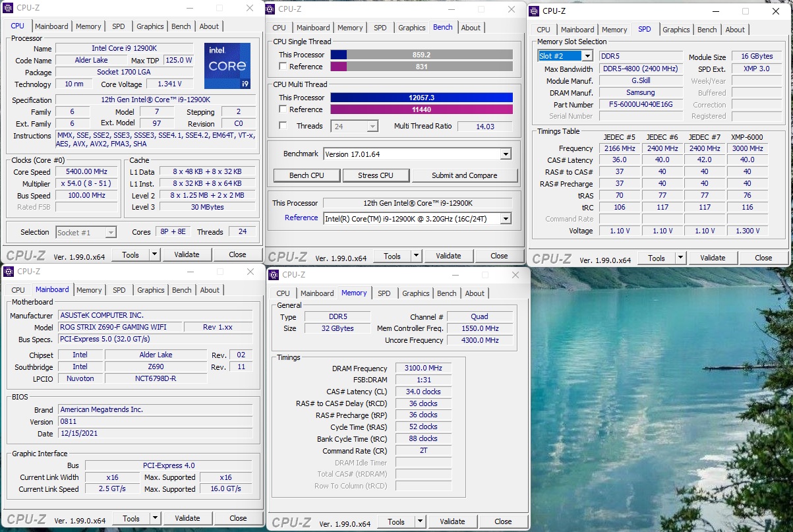
Task: Click mainboard Model field ROG STRIX Z690-F
Action: 119,327
